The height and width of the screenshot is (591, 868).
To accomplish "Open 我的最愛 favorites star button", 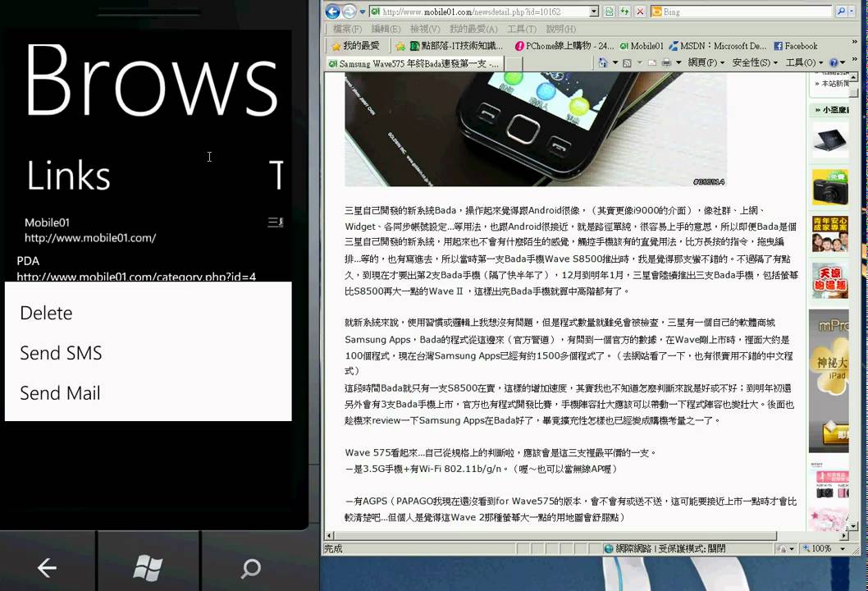I will [x=355, y=46].
